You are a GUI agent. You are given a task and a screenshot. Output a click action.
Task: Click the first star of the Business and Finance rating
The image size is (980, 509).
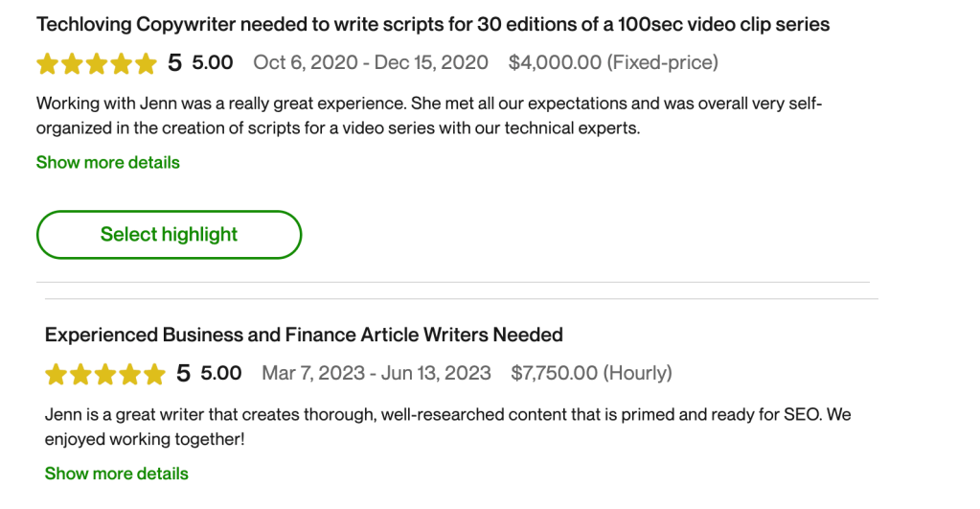pos(57,374)
